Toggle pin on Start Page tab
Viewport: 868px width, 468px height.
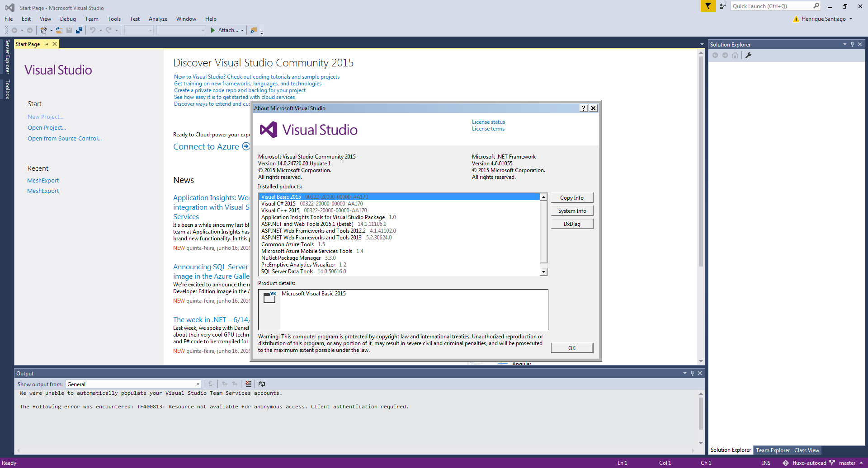point(47,44)
